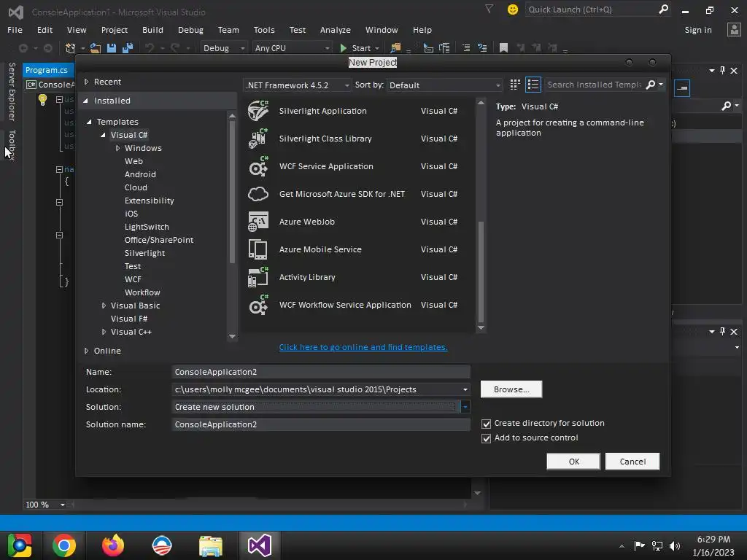This screenshot has width=747, height=560.
Task: Open the Build menu
Action: pos(152,30)
